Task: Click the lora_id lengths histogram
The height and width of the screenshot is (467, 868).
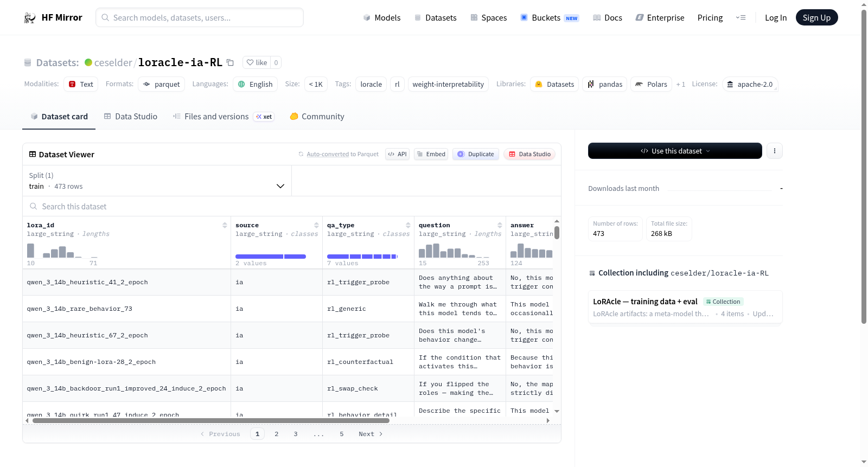Action: [62, 251]
